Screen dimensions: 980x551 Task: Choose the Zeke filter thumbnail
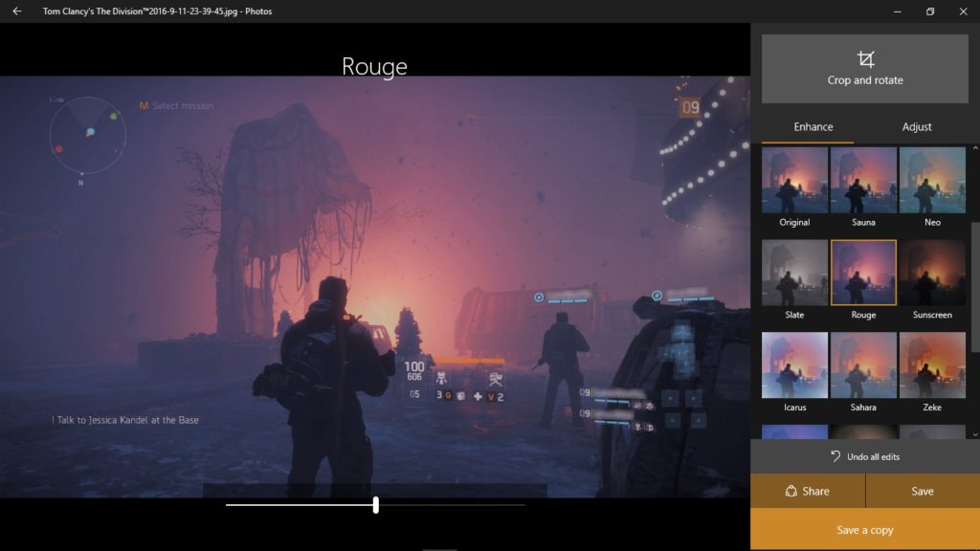tap(932, 364)
